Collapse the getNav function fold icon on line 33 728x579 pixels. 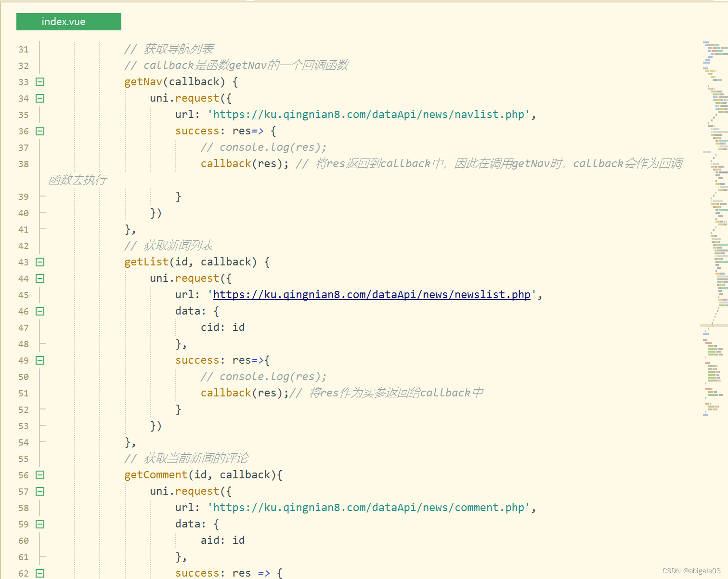pos(40,82)
